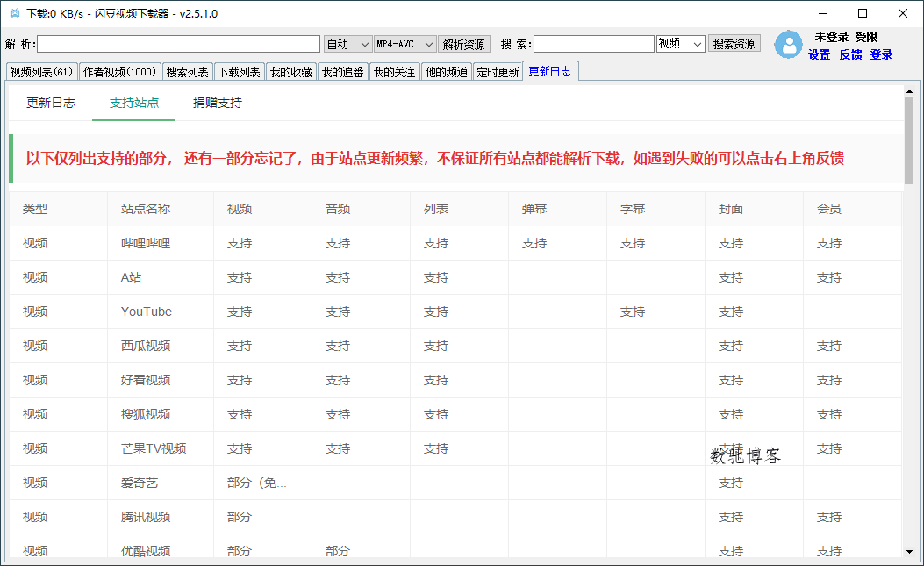Click the 未登录 受限 status text
This screenshot has height=566, width=924.
click(x=846, y=37)
